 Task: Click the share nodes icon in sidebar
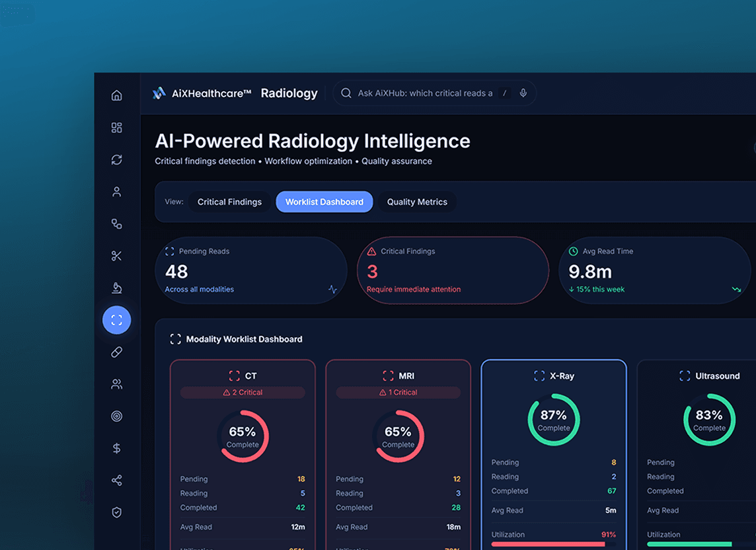(x=117, y=480)
